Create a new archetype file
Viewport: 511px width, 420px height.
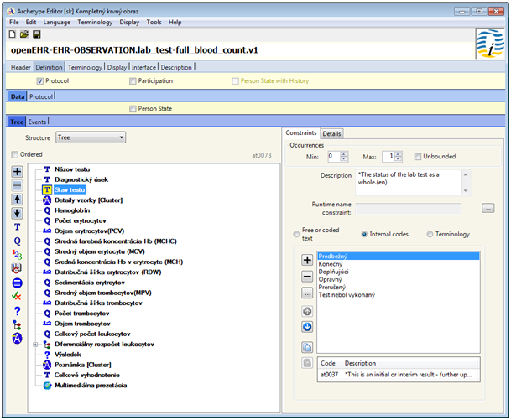coord(12,34)
